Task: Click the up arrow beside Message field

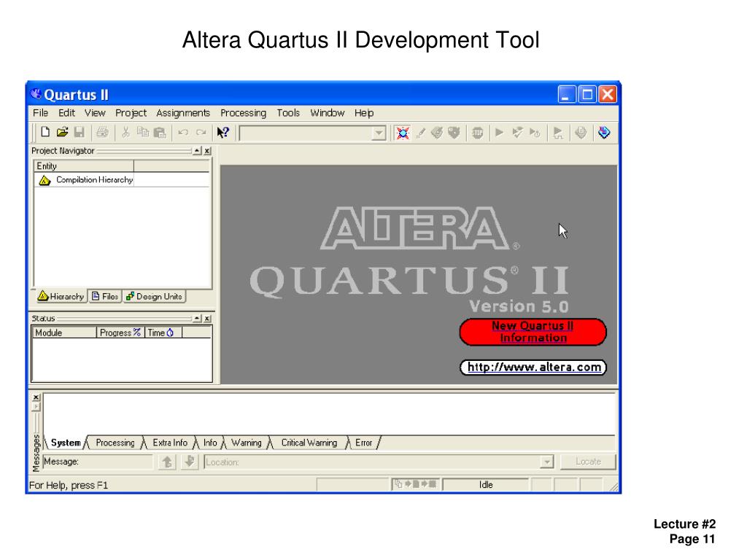Action: pyautogui.click(x=167, y=462)
